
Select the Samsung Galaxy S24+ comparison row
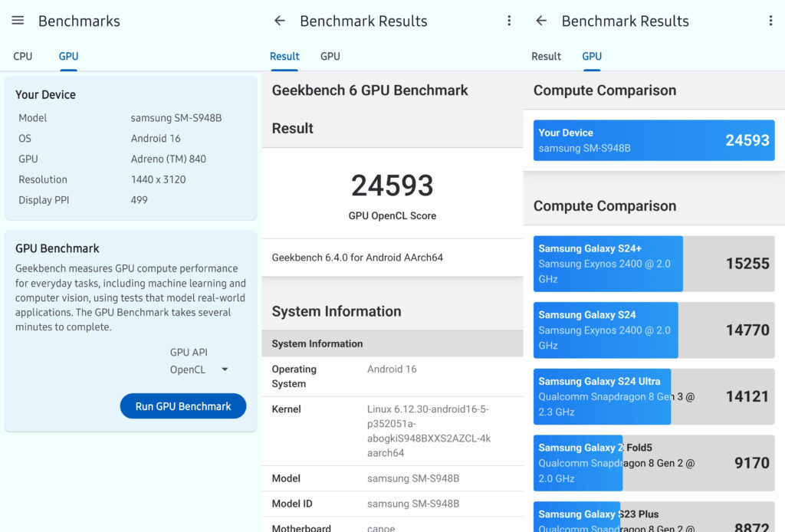(x=654, y=264)
